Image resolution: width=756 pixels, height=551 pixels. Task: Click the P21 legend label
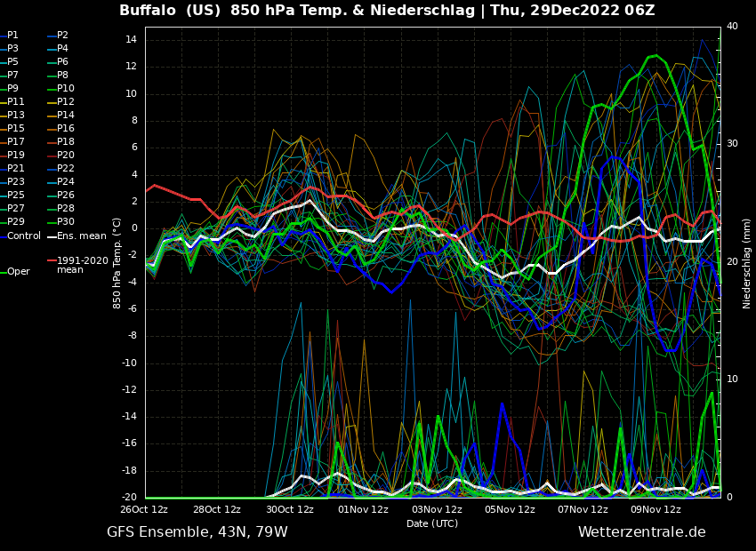pyautogui.click(x=16, y=169)
